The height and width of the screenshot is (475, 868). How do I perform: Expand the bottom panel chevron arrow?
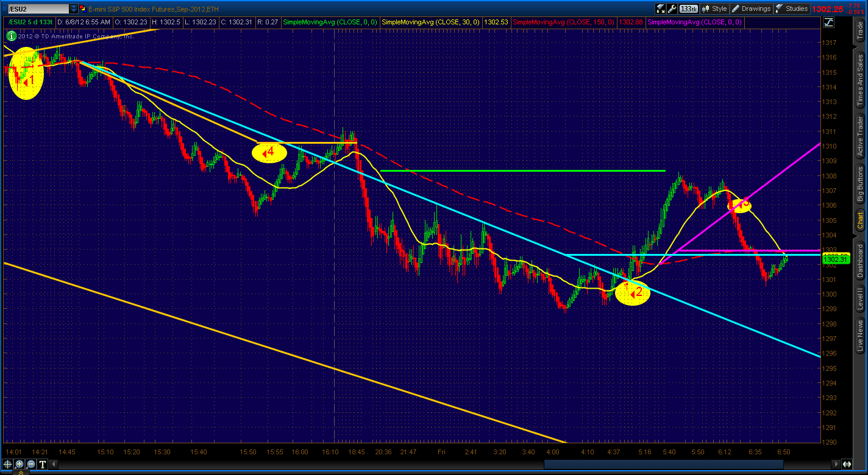pos(22,473)
